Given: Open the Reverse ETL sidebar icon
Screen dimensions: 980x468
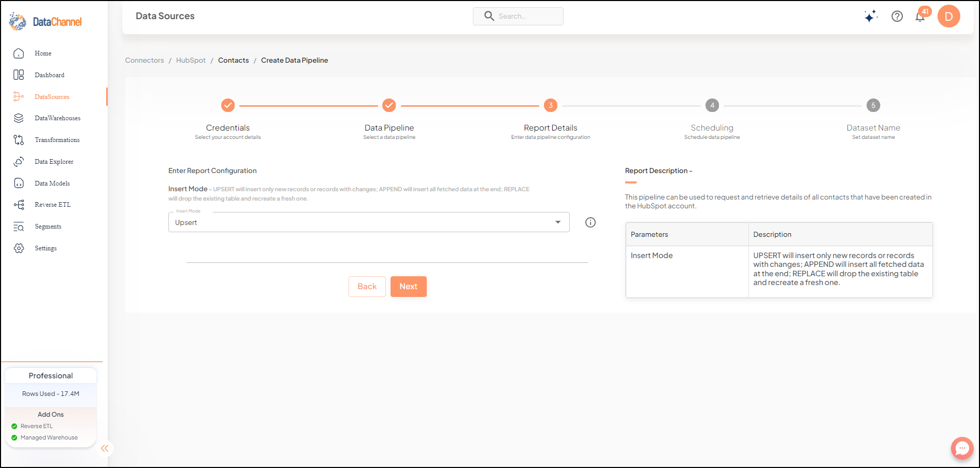Looking at the screenshot, I should pyautogui.click(x=19, y=205).
